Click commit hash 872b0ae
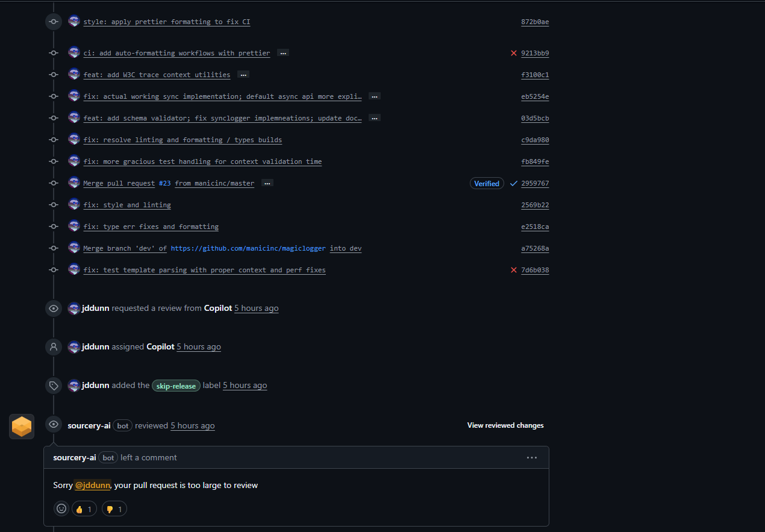765x532 pixels. [x=535, y=22]
